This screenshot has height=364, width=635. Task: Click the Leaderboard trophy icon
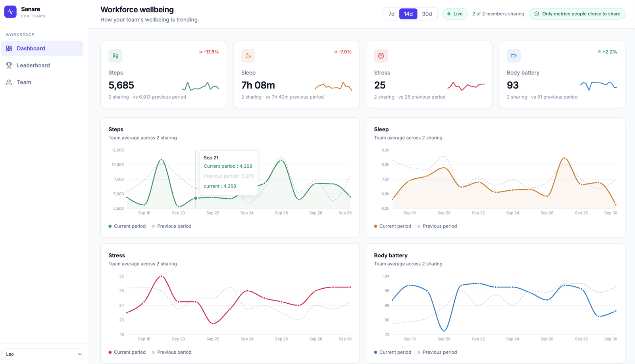click(9, 65)
